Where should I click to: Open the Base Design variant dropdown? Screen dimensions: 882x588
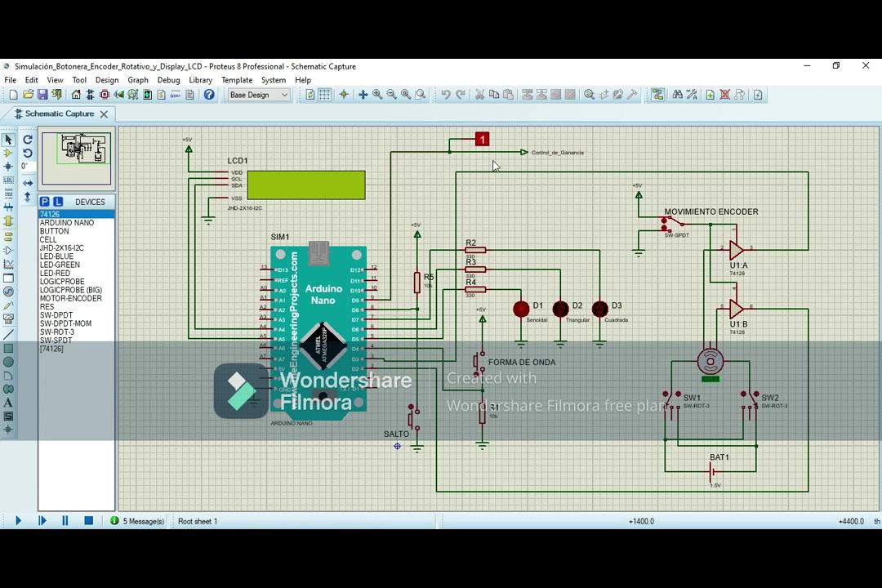click(x=258, y=95)
